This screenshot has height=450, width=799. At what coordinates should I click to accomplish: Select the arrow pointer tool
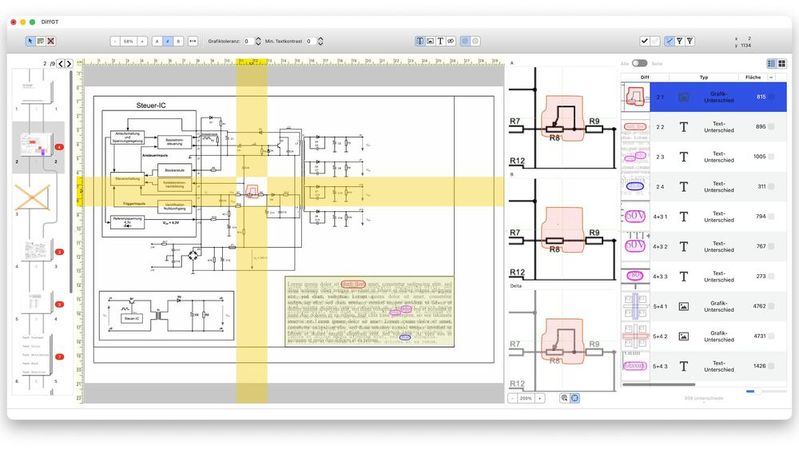[29, 41]
